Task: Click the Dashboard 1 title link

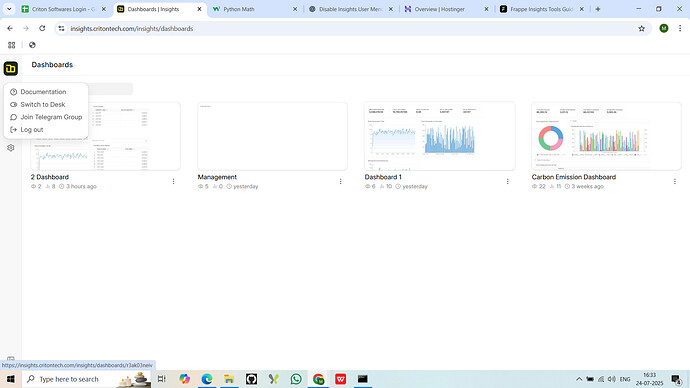Action: click(x=383, y=177)
